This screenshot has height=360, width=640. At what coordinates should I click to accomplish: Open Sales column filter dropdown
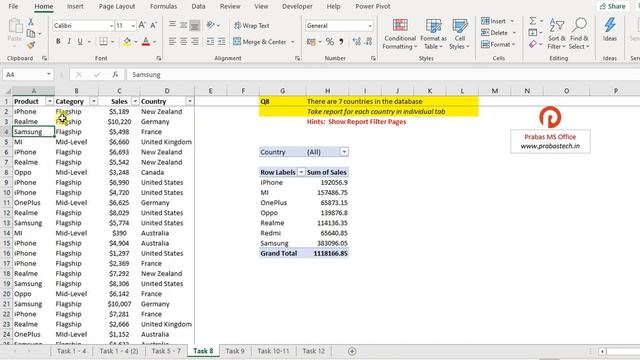pos(135,101)
